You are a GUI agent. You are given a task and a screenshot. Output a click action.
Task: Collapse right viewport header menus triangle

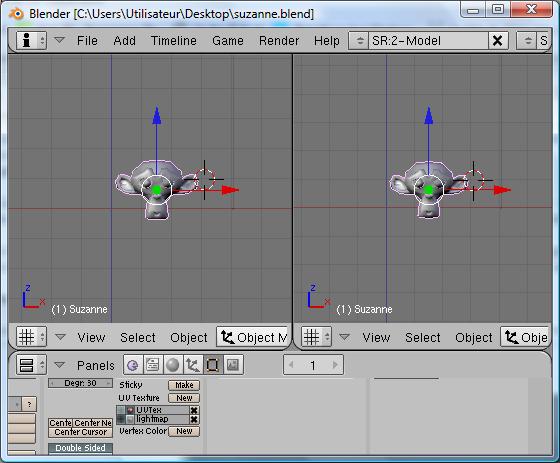pos(344,337)
